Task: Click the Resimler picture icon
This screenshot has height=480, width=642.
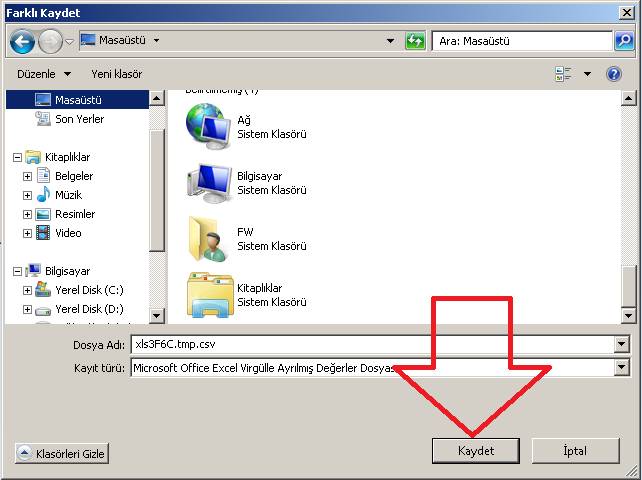Action: tap(43, 214)
